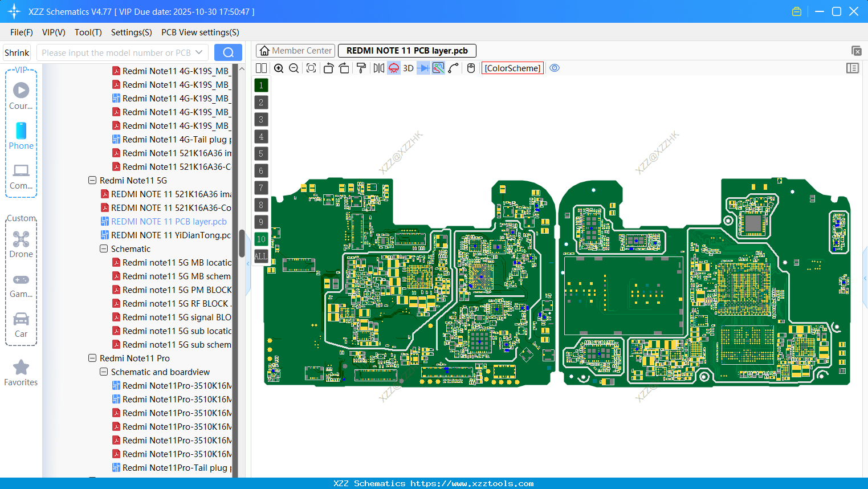Toggle the blue eye visibility control
This screenshot has height=489, width=868.
[555, 68]
